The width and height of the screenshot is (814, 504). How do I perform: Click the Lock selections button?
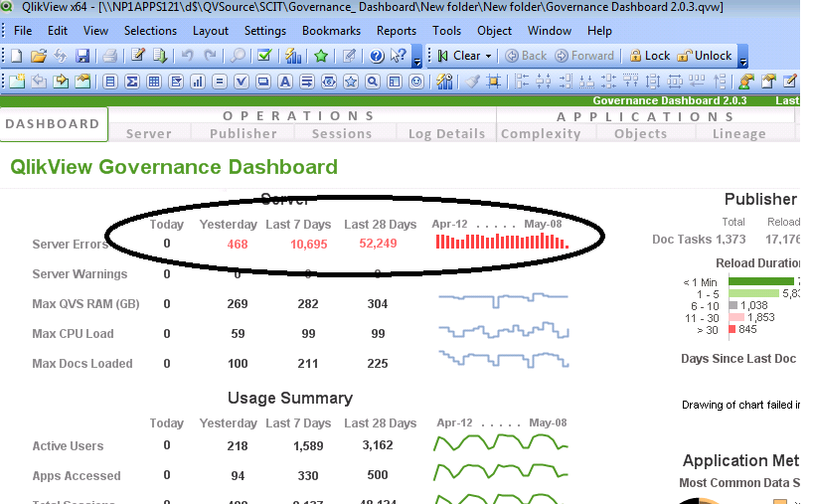(649, 56)
